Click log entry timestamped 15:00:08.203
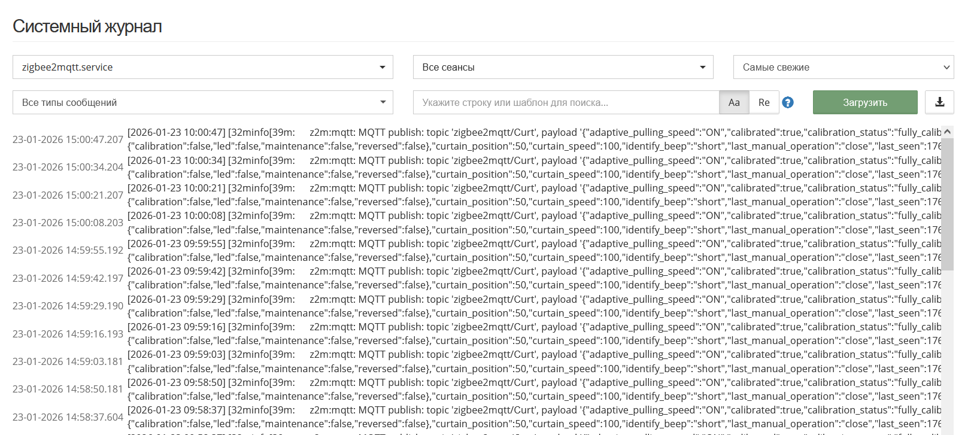 (68, 223)
